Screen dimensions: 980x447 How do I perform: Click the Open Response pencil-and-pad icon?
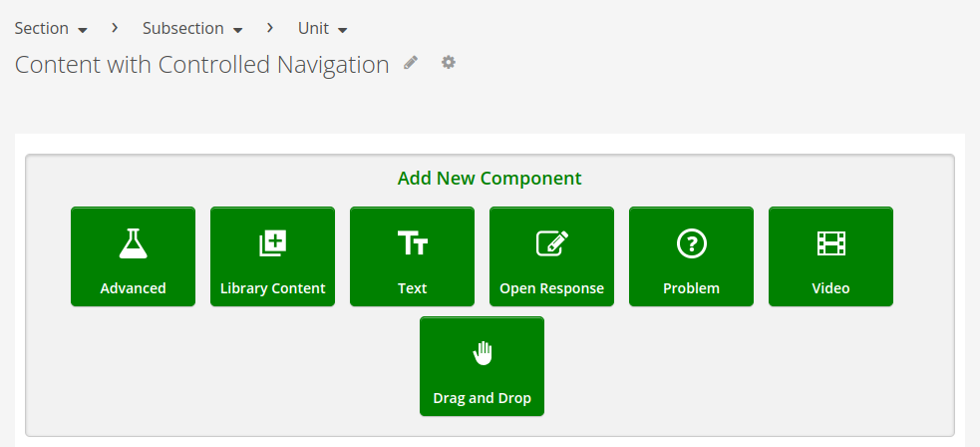551,242
